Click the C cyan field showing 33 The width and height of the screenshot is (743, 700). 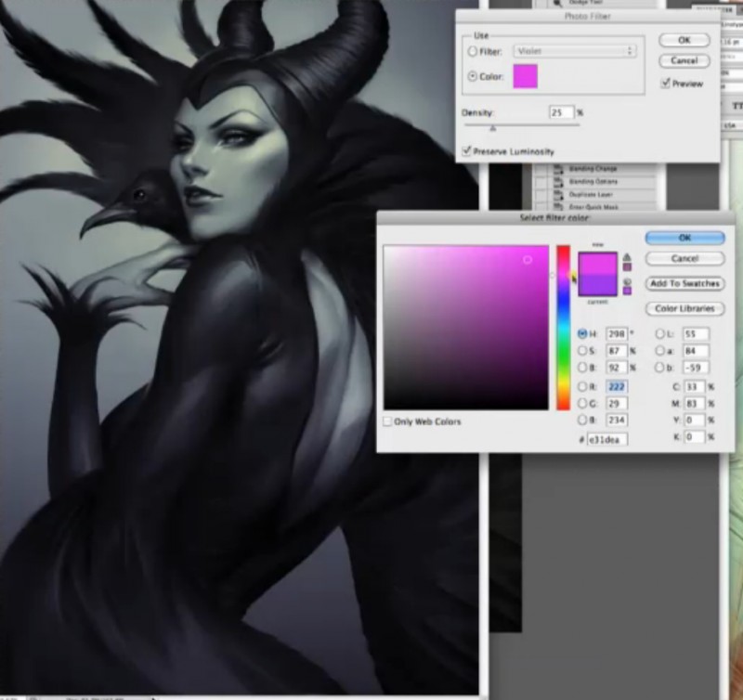(694, 386)
